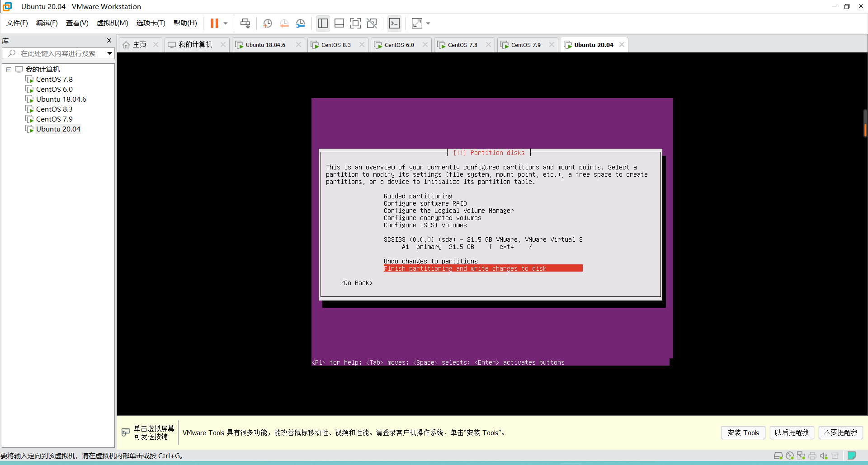Open the 帮助(H) menu
This screenshot has width=868, height=465.
(185, 23)
